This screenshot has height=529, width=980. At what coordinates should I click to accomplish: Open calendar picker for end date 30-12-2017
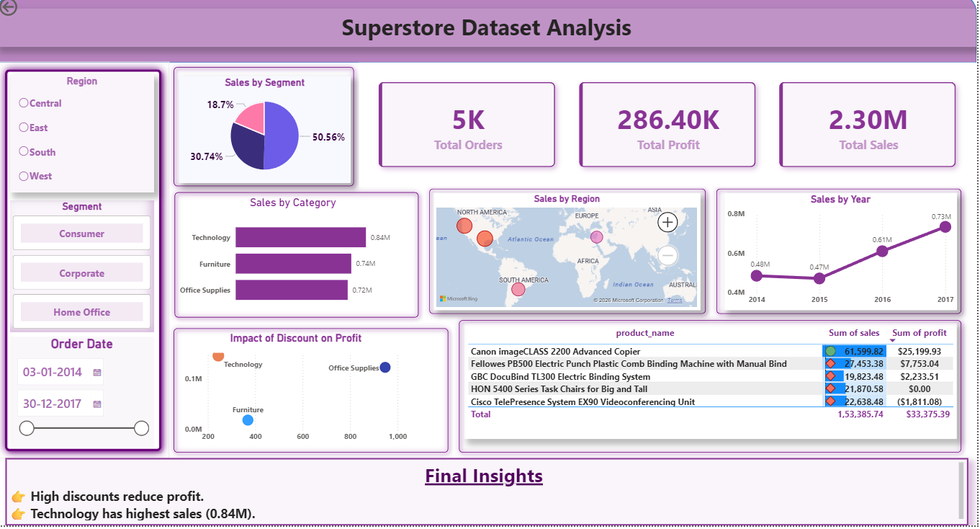97,404
